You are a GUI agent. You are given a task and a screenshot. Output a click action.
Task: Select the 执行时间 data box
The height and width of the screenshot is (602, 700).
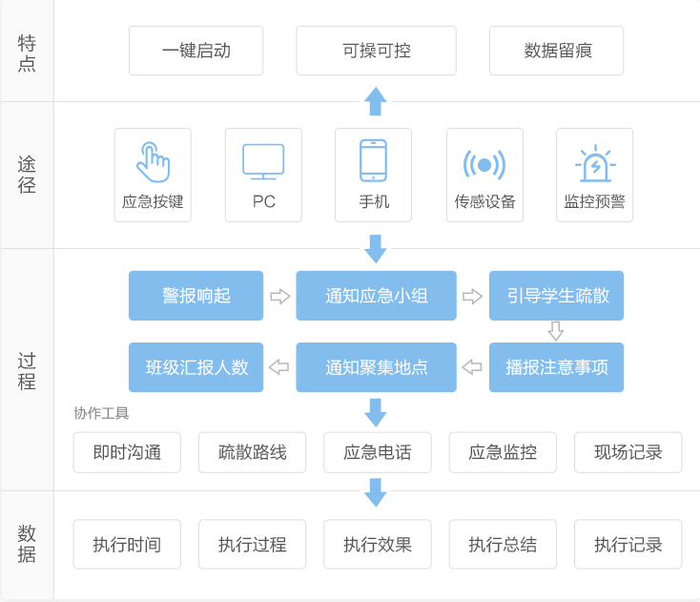pyautogui.click(x=127, y=545)
